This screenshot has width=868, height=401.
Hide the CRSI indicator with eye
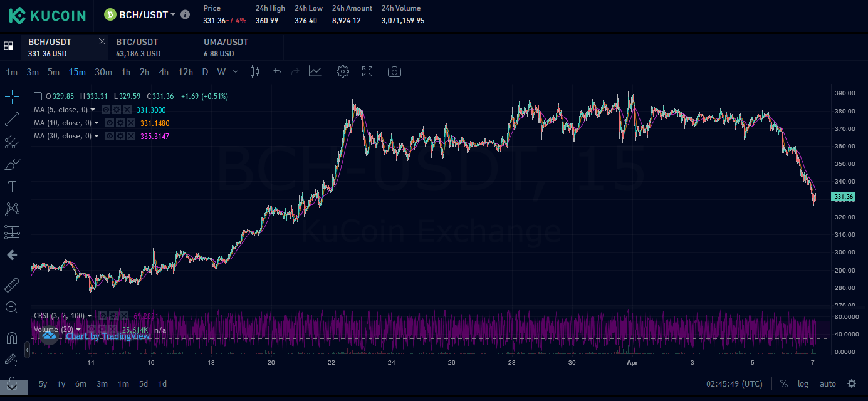click(103, 315)
